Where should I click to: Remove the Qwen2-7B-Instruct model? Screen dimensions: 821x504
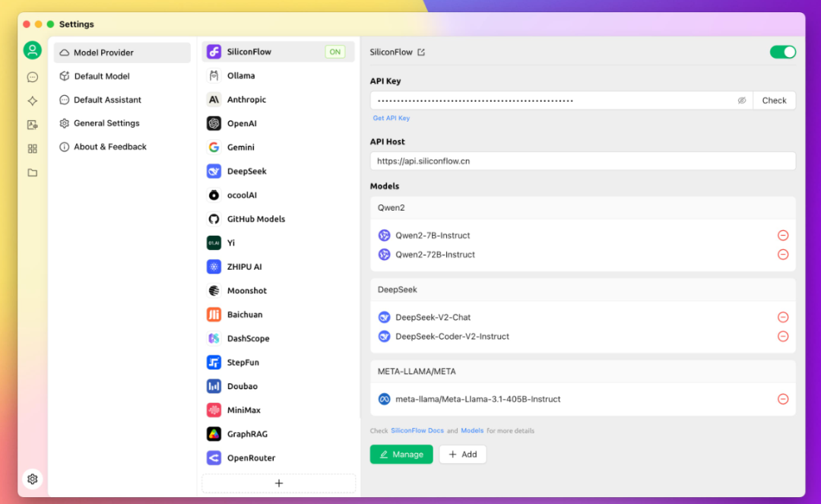coord(783,236)
